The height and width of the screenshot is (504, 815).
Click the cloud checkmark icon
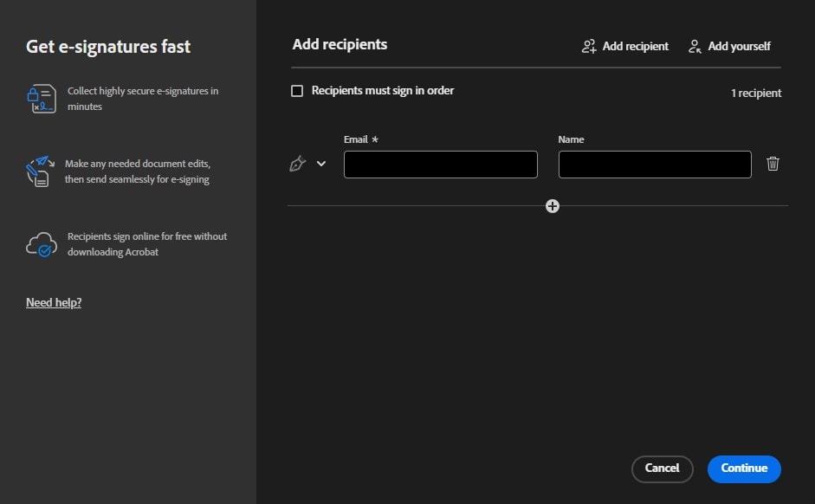click(x=41, y=244)
